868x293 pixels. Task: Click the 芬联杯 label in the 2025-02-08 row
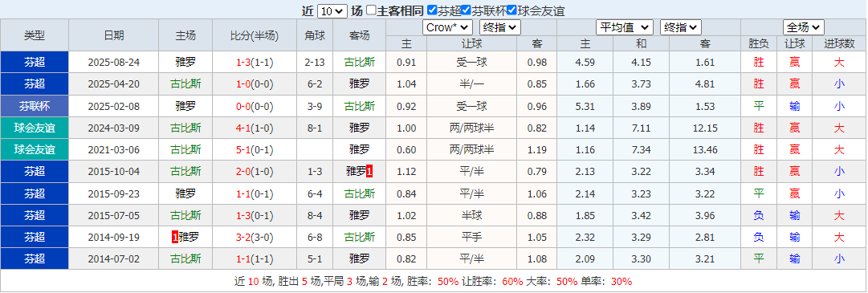[35, 106]
